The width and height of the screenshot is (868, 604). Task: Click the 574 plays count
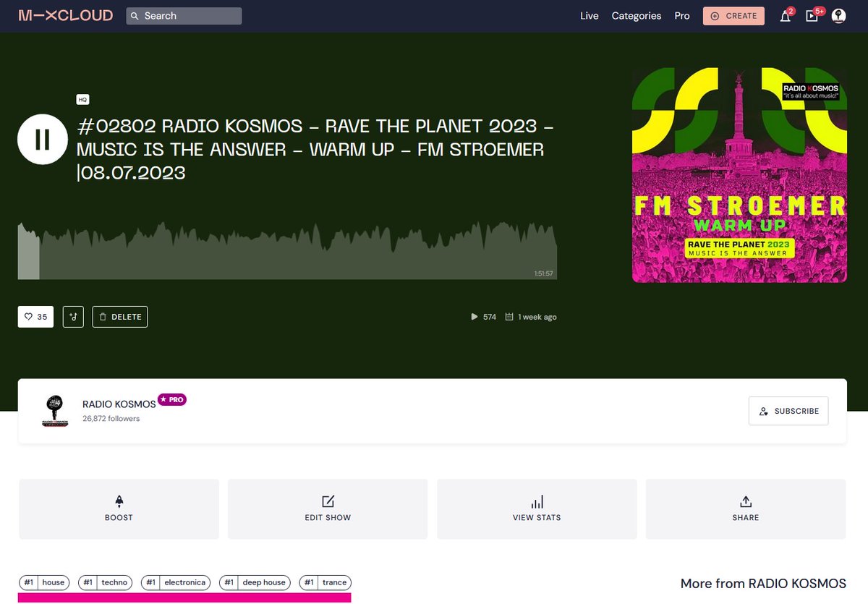coord(483,317)
